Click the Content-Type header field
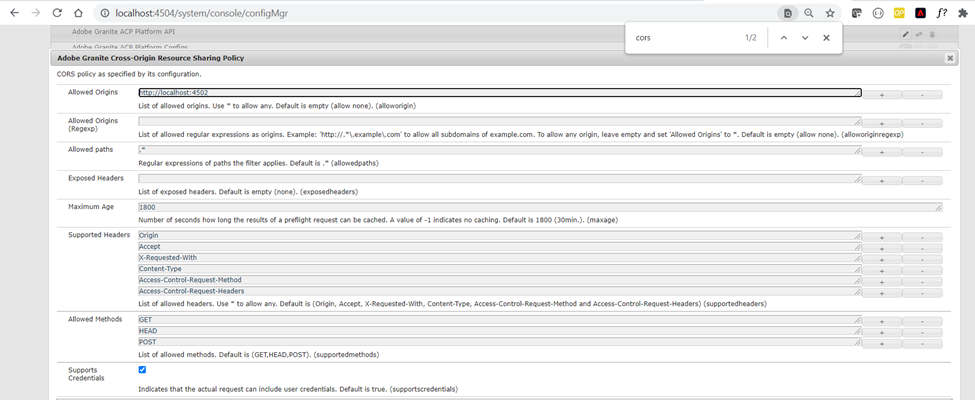This screenshot has width=975, height=400. coord(500,269)
